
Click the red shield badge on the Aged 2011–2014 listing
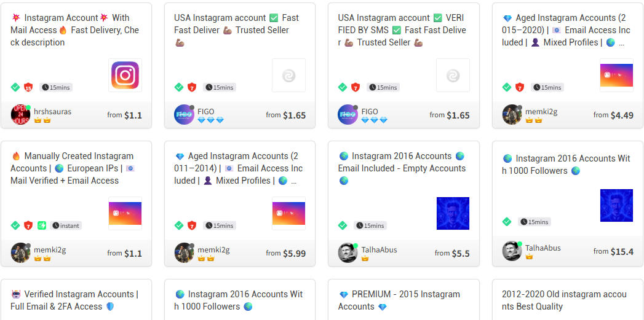tap(192, 225)
